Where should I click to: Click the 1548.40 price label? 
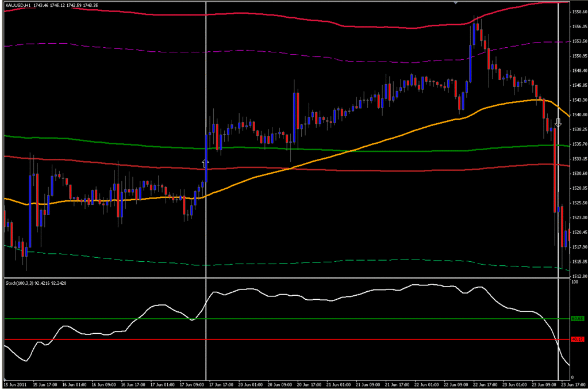point(579,71)
